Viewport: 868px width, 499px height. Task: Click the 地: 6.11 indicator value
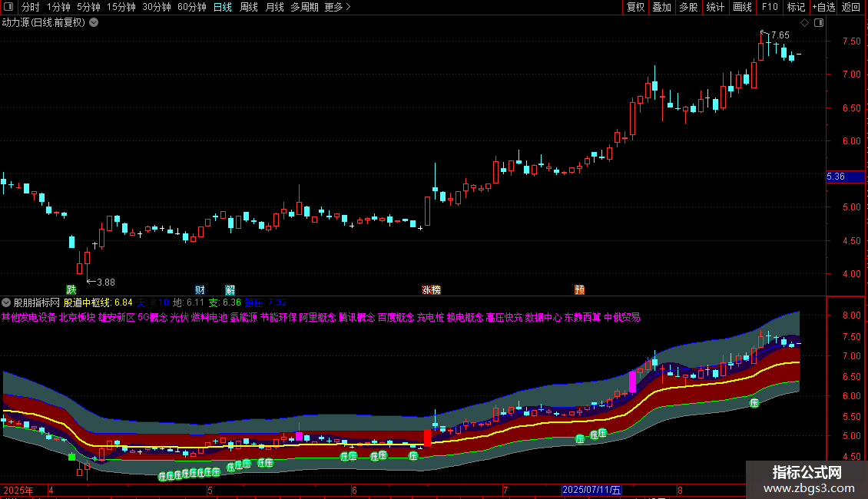(x=188, y=302)
